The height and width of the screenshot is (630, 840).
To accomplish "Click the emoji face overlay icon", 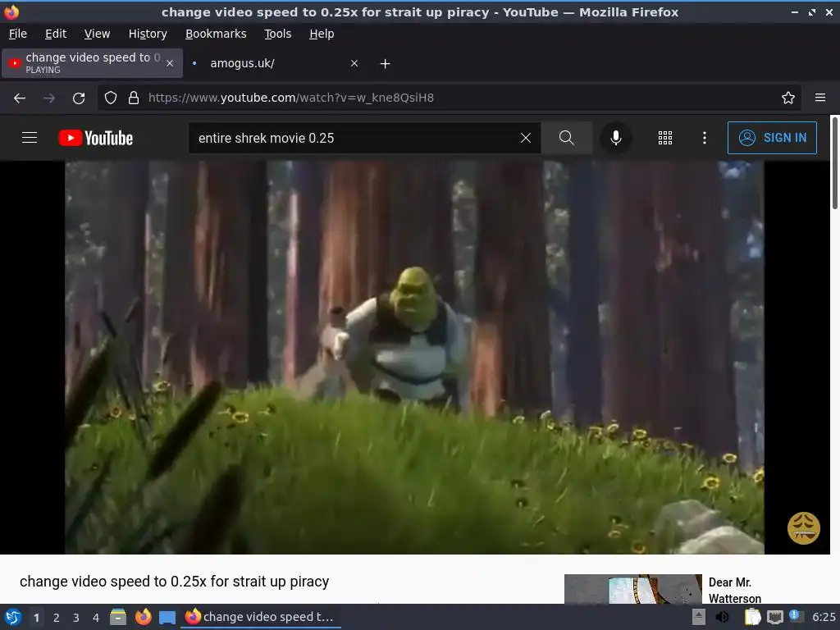I will click(803, 527).
